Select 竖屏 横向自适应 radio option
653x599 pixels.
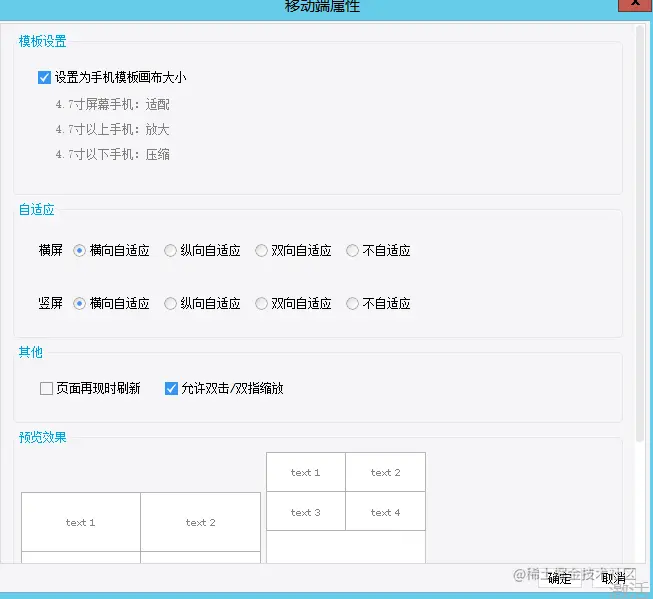[79, 303]
